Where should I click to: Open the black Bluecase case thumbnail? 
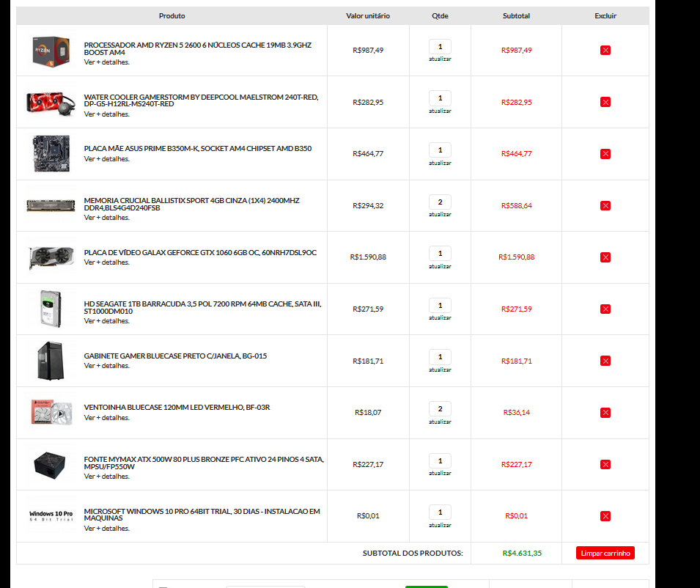tap(51, 361)
